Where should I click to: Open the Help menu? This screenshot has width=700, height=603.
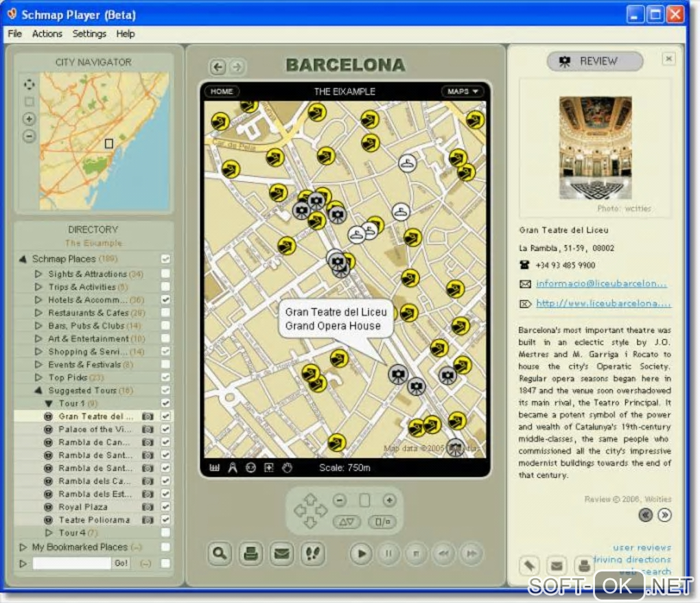pos(126,34)
